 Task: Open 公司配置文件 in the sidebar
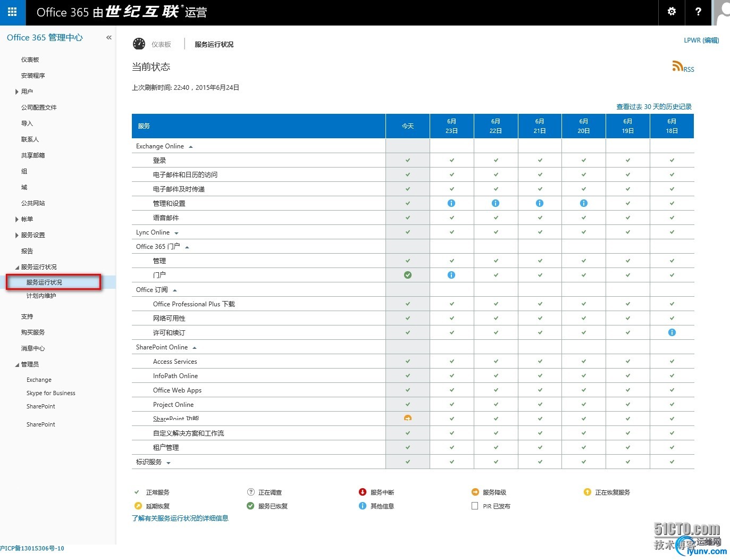[x=39, y=107]
